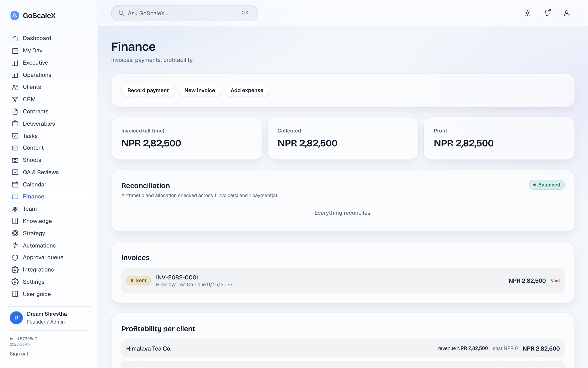Open Deliverables in the sidebar

tap(49, 124)
